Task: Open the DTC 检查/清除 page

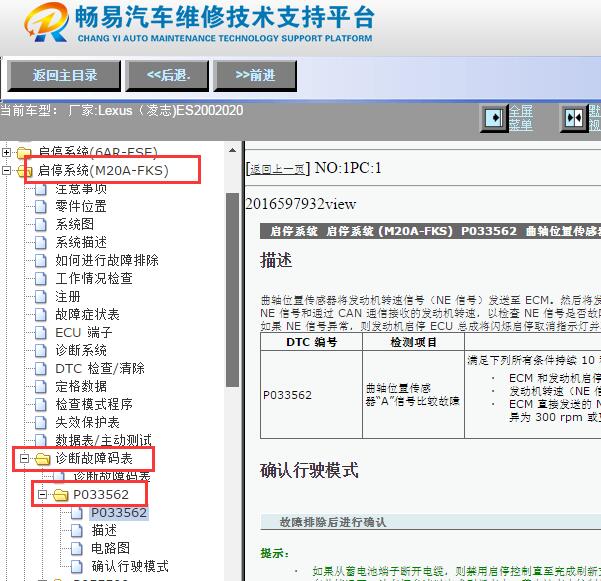Action: 100,368
